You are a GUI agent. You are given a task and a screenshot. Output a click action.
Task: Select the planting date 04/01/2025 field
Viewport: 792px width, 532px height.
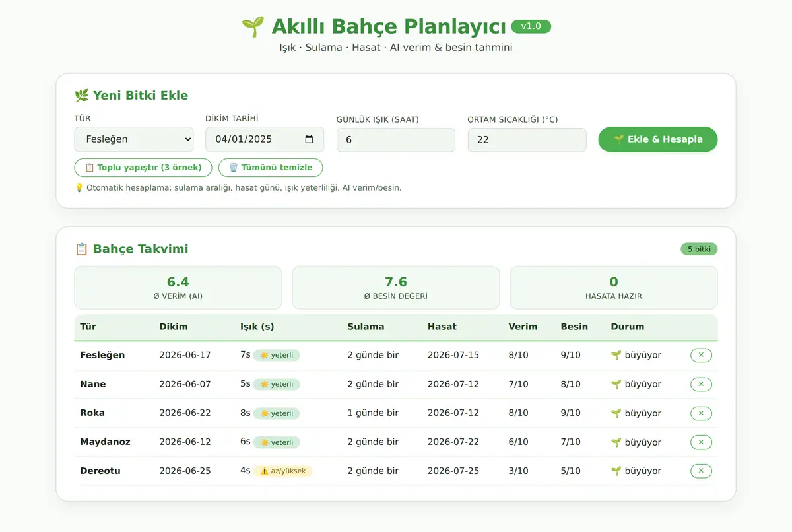click(265, 139)
